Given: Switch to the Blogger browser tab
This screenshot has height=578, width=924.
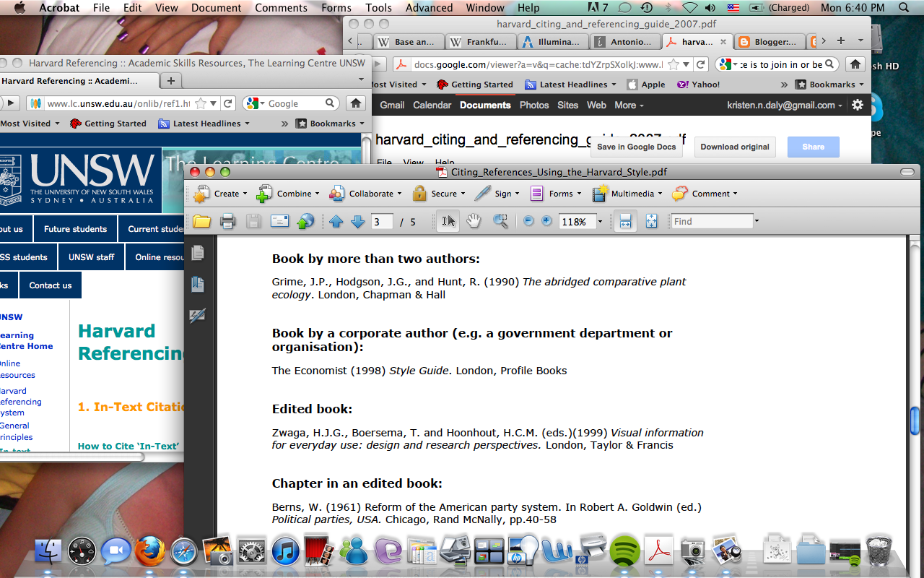Looking at the screenshot, I should tap(770, 42).
